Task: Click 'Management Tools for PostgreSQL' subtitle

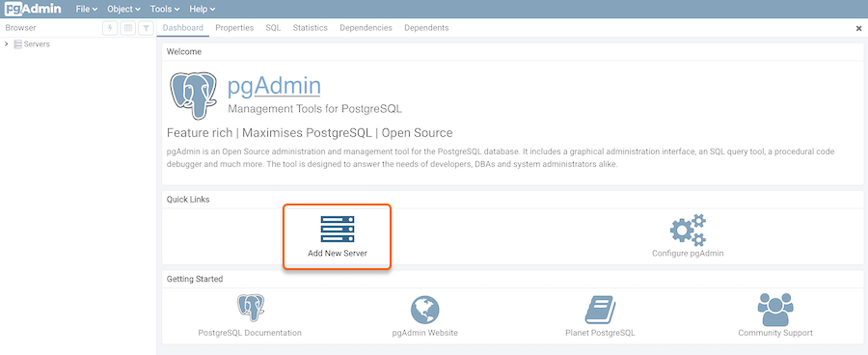Action: (x=315, y=109)
